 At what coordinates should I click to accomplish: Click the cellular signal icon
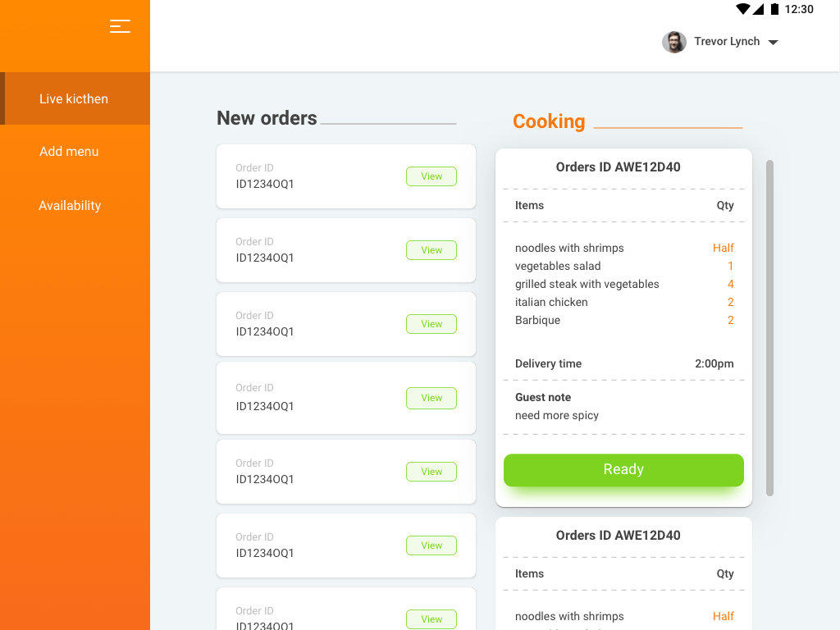point(759,9)
